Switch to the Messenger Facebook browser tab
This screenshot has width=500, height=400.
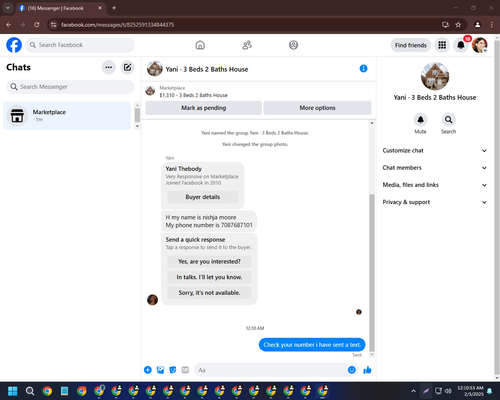click(60, 8)
